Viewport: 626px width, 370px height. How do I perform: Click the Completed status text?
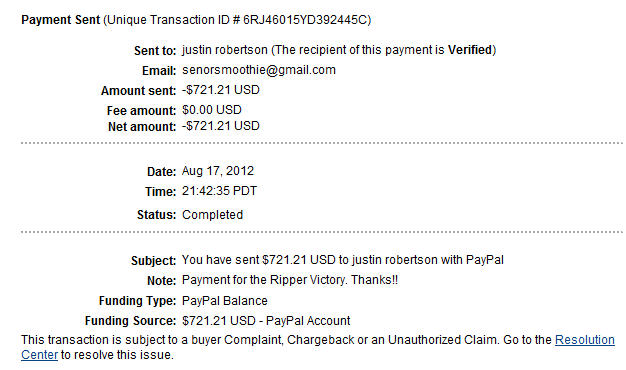pyautogui.click(x=212, y=215)
